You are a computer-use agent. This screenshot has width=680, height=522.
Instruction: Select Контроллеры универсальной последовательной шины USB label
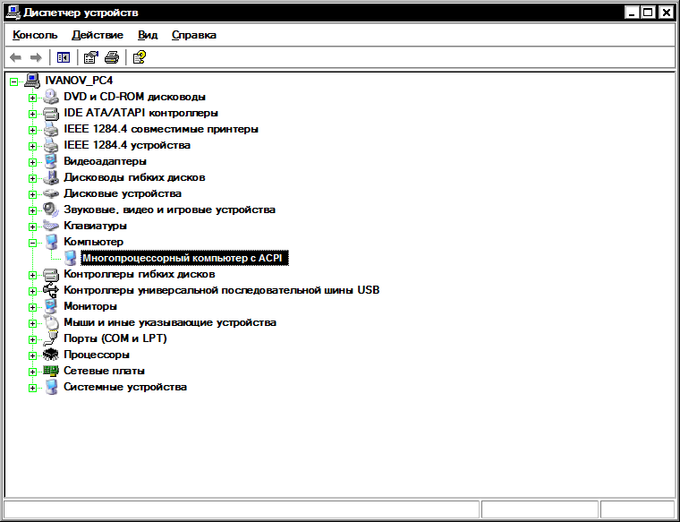(222, 290)
